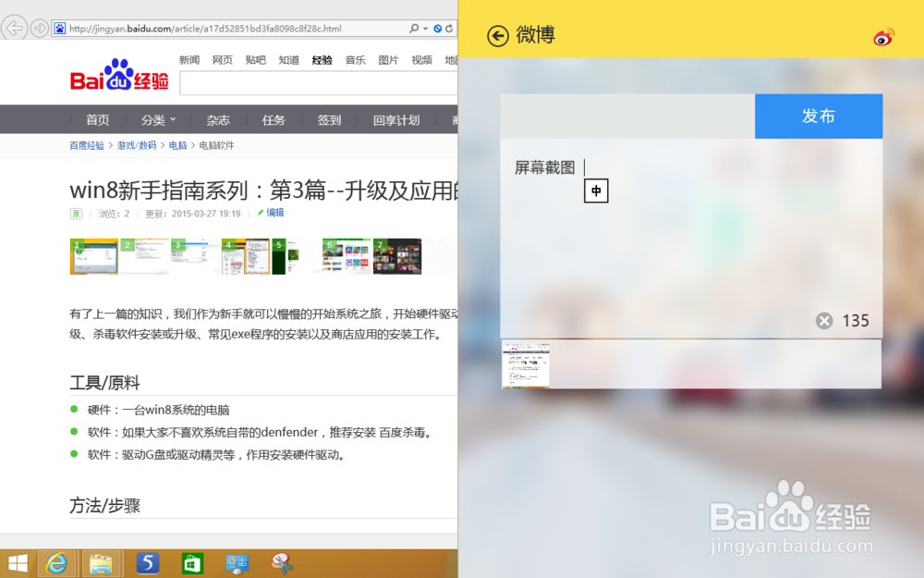Open step thumbnail 2
This screenshot has width=924, height=578.
tap(144, 256)
